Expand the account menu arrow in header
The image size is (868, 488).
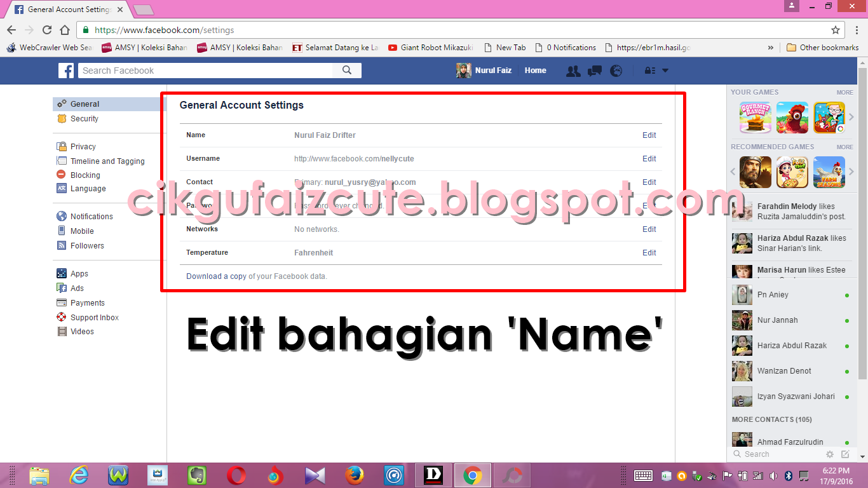[x=665, y=71]
